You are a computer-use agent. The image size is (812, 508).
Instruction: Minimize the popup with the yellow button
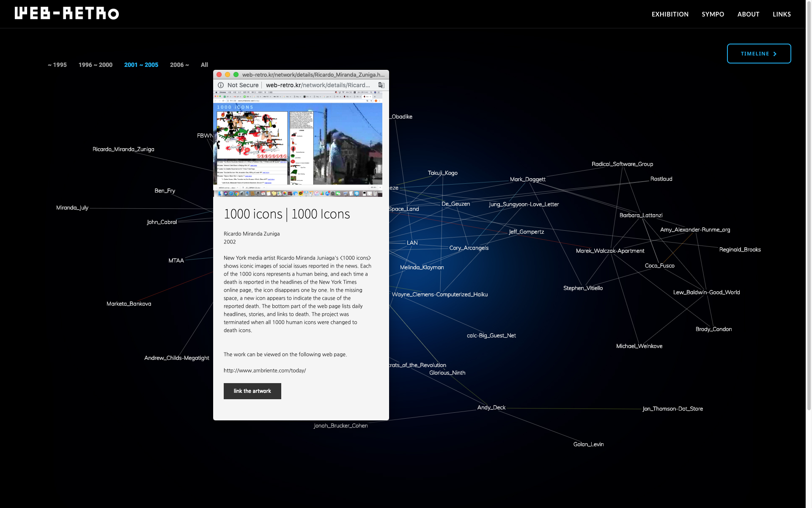(228, 75)
